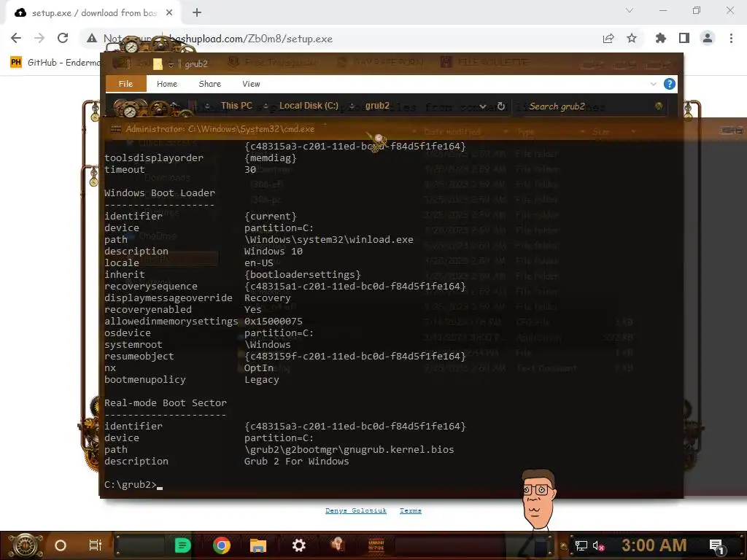Toggle Chrome side panel
The image size is (747, 560).
[684, 39]
